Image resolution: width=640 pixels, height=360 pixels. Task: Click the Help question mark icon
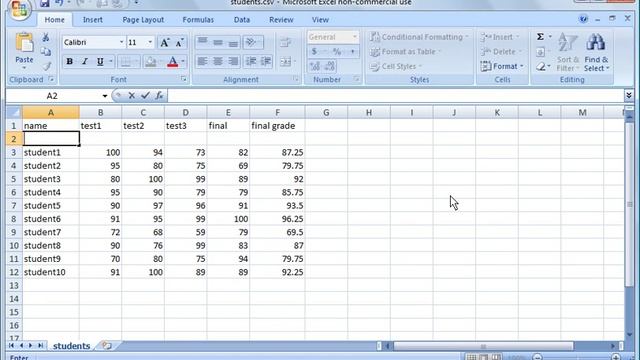583,19
